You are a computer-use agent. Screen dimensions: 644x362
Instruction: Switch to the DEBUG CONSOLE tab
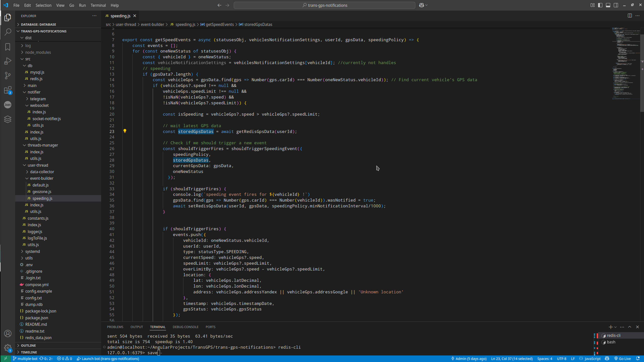point(185,327)
